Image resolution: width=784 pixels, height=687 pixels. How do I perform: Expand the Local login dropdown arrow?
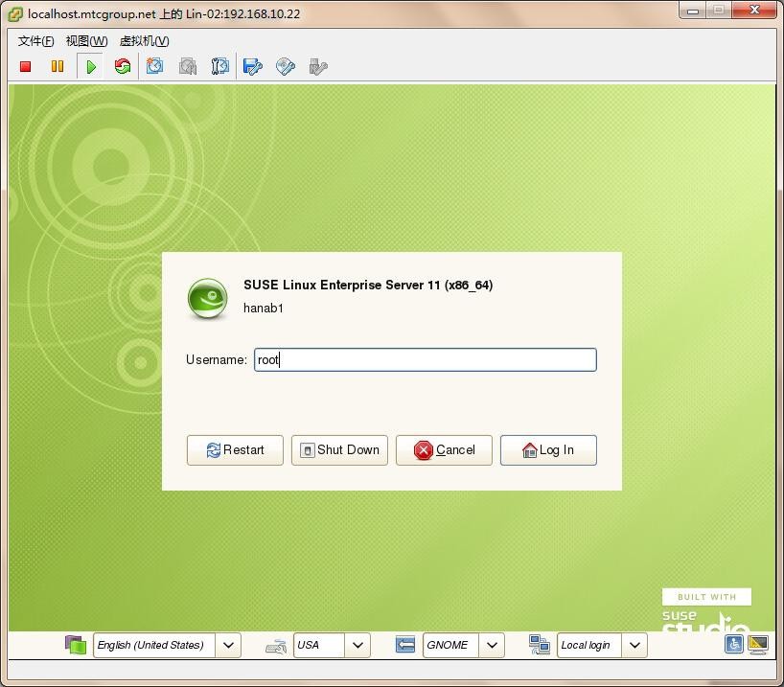coord(635,645)
